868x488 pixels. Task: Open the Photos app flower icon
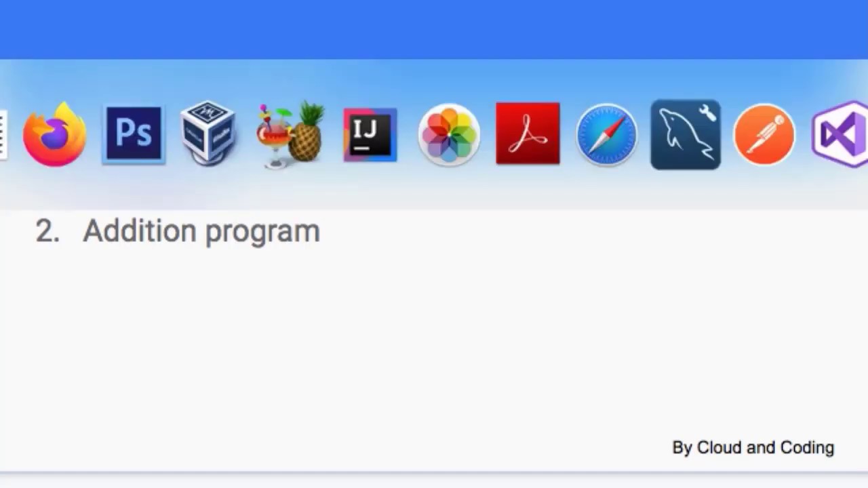click(x=449, y=135)
